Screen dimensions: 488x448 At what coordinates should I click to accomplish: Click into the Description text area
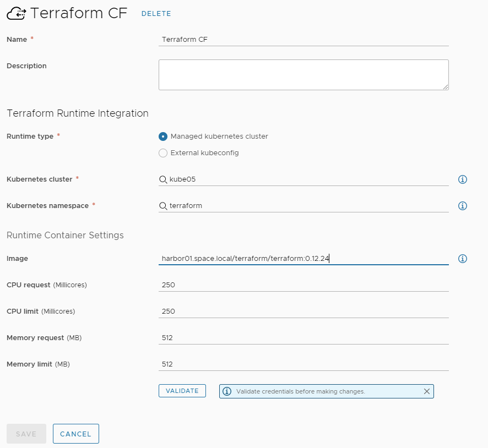[303, 75]
